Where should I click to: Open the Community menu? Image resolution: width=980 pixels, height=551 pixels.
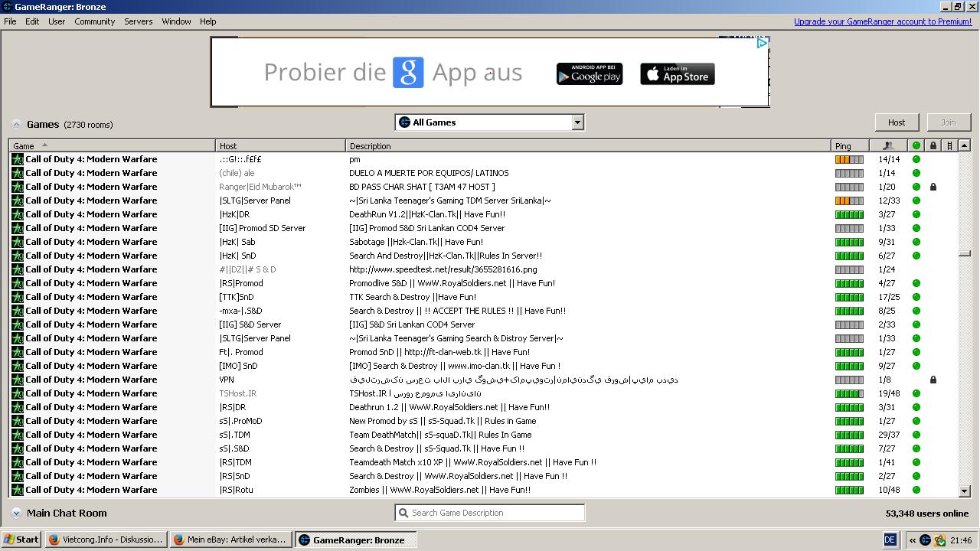tap(95, 21)
